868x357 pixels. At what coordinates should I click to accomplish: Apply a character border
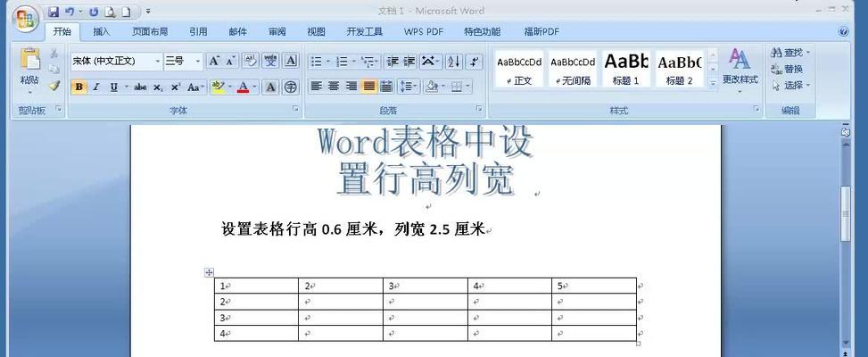[x=290, y=61]
